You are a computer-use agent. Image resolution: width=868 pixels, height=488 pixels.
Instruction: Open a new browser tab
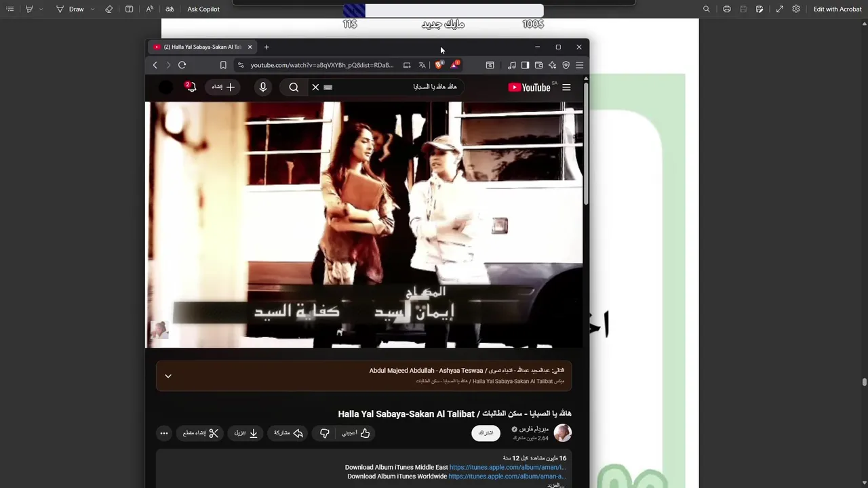pos(267,47)
